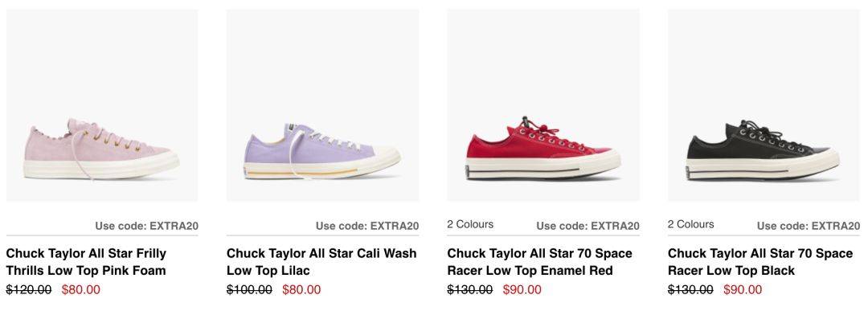Screen dimensions: 868x315
Task: Click 70 Space Racer Enamel Red title
Action: click(x=540, y=262)
